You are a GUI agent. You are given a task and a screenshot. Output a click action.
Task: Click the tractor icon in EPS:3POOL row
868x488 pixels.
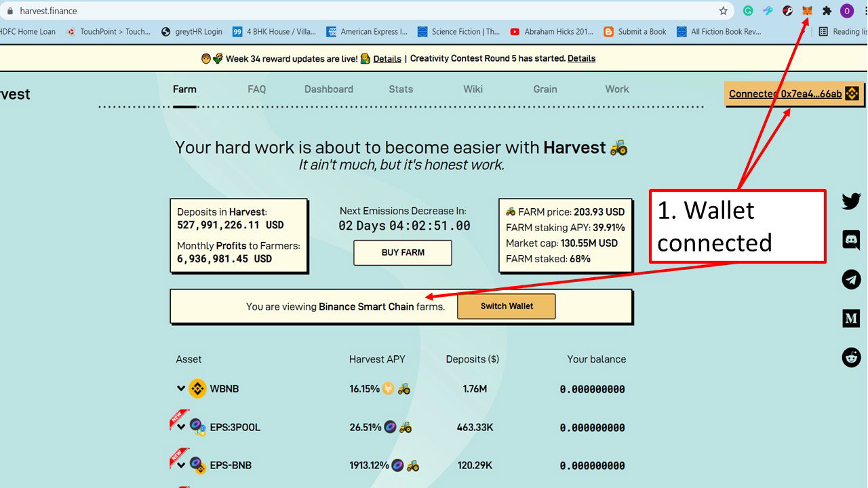point(406,427)
